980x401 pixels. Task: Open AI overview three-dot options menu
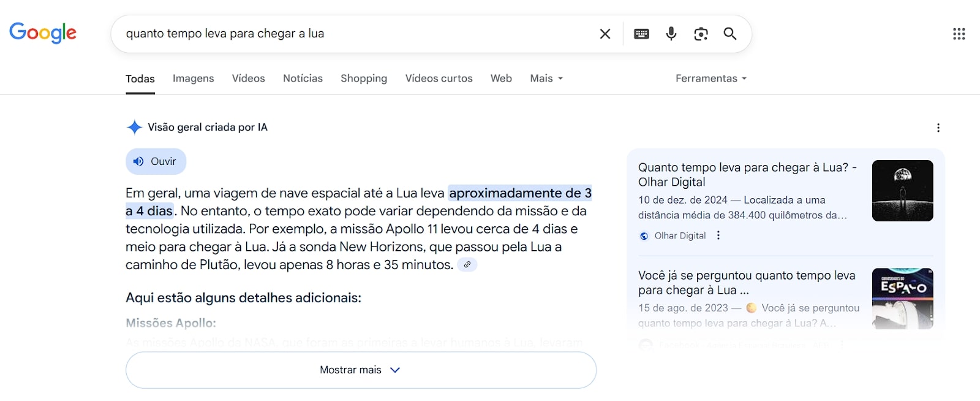click(x=938, y=128)
